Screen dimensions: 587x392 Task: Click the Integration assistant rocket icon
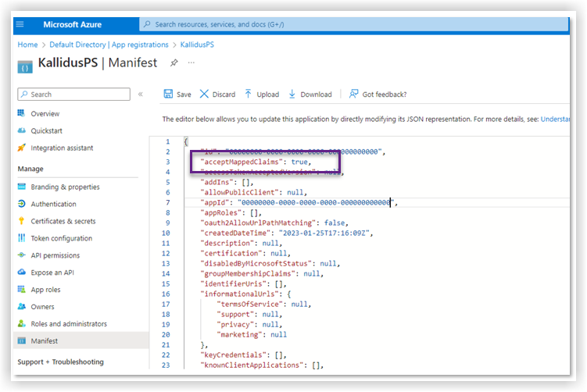[22, 148]
